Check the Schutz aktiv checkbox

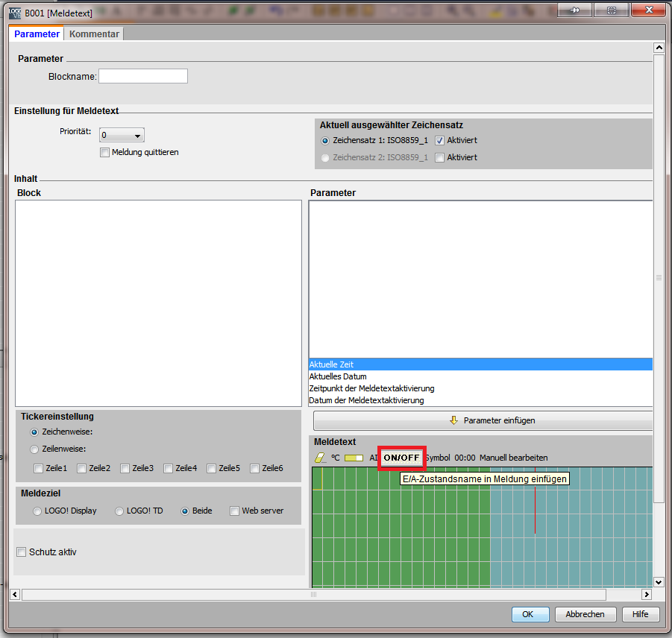click(x=22, y=552)
